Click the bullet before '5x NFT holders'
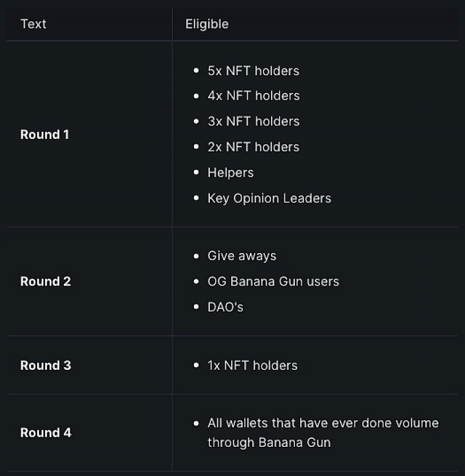Viewport: 465px width, 476px height. [196, 71]
